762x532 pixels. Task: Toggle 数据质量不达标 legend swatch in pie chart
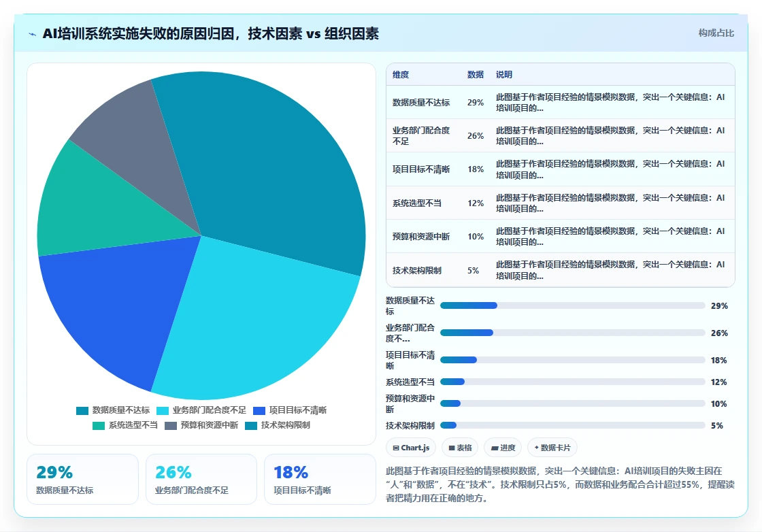(82, 410)
